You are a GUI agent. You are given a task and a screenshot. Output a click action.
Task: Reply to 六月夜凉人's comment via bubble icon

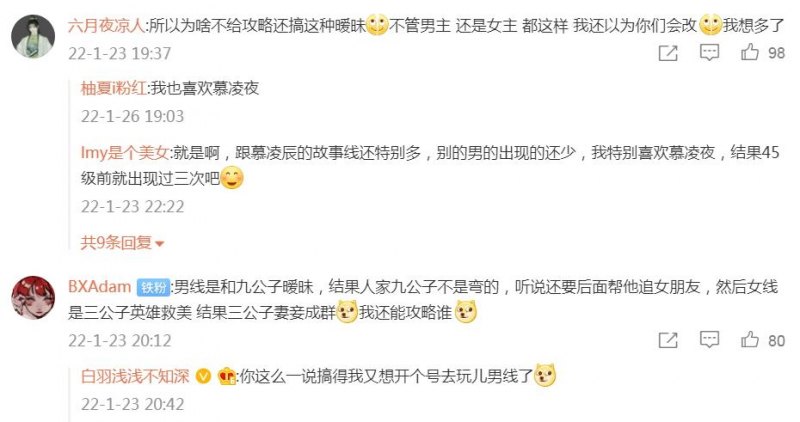pyautogui.click(x=709, y=53)
